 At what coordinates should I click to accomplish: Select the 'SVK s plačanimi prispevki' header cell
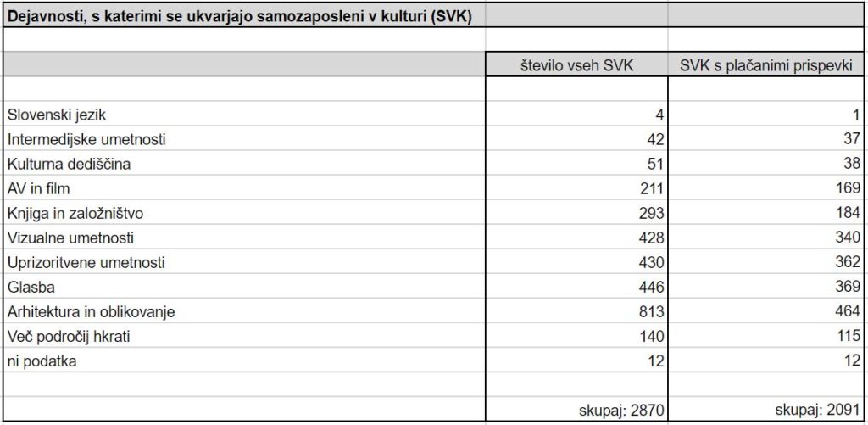(765, 65)
